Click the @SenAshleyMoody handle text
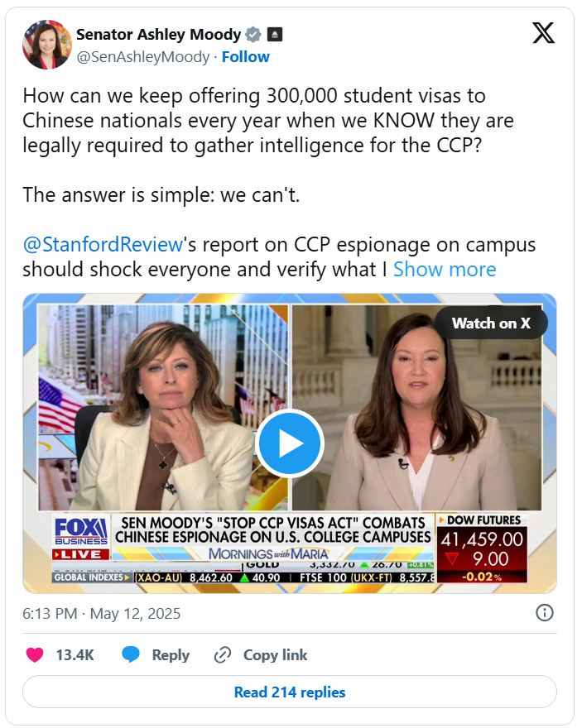The image size is (582, 728). [142, 56]
